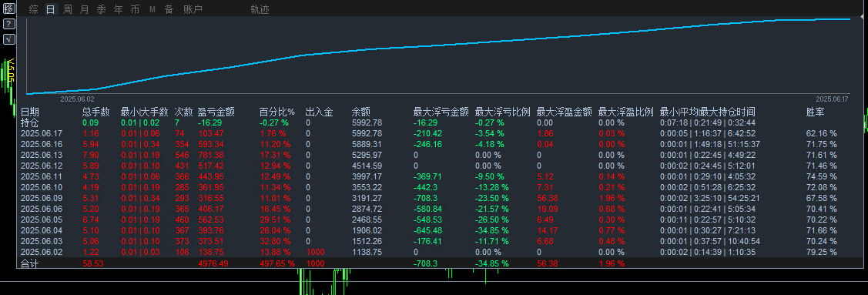Click the 次数 column header
Viewport: 868px width, 295px height.
coord(184,112)
